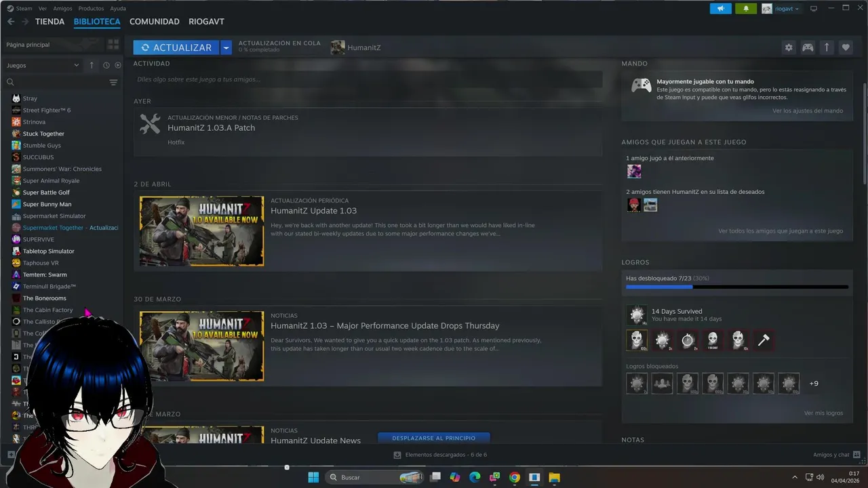Viewport: 868px width, 488px height.
Task: Go forward with the right navigation arrow
Action: tap(25, 22)
